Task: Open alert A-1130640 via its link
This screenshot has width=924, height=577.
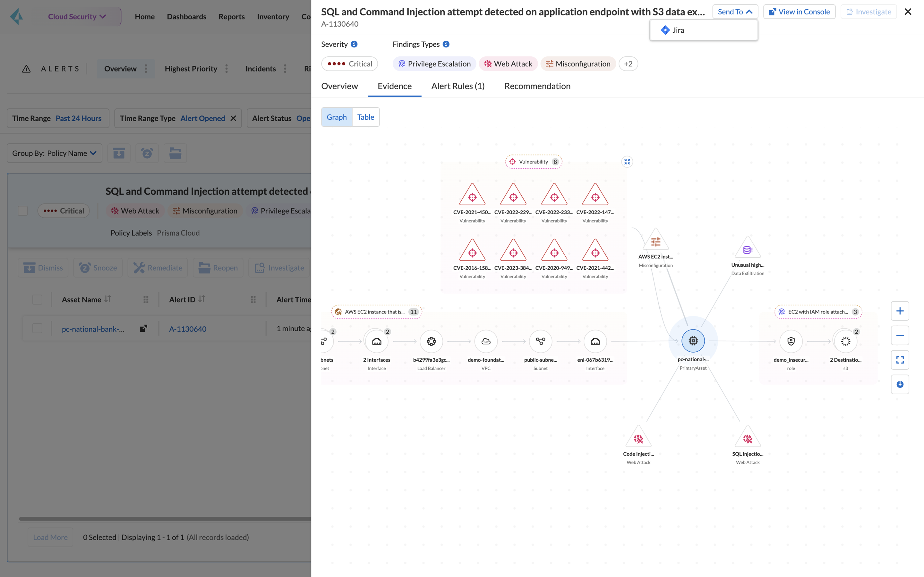Action: coord(187,329)
